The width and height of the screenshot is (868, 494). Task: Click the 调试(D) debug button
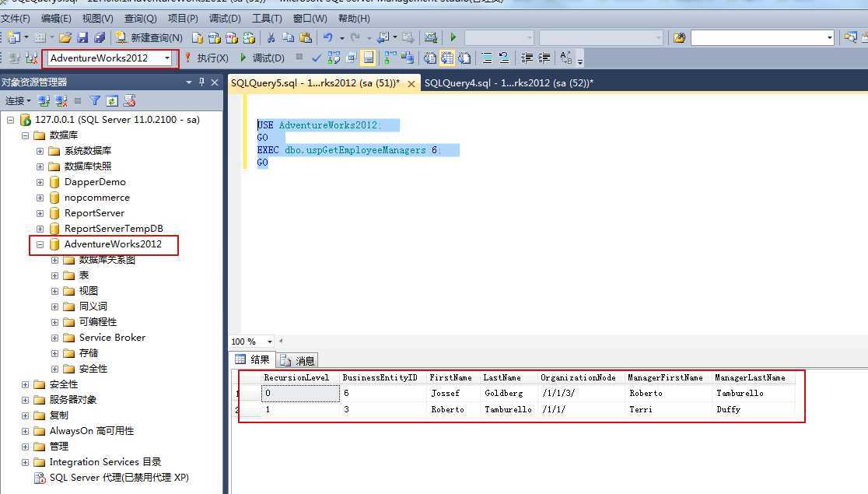coord(262,58)
